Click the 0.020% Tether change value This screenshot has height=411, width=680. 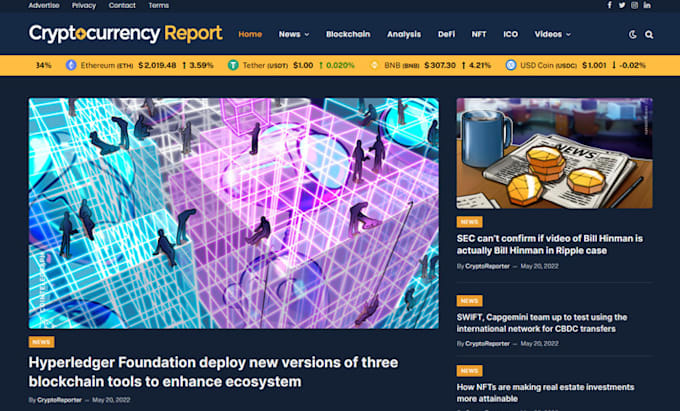point(340,65)
